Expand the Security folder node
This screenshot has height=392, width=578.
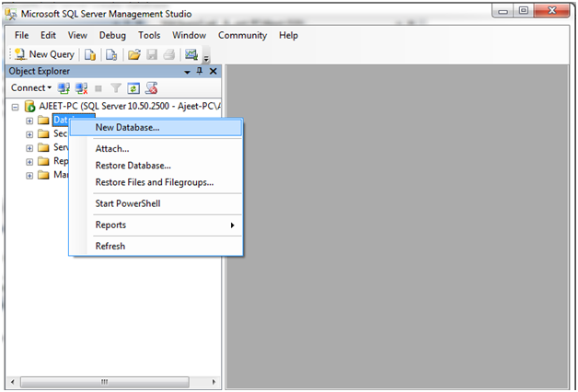click(x=29, y=134)
